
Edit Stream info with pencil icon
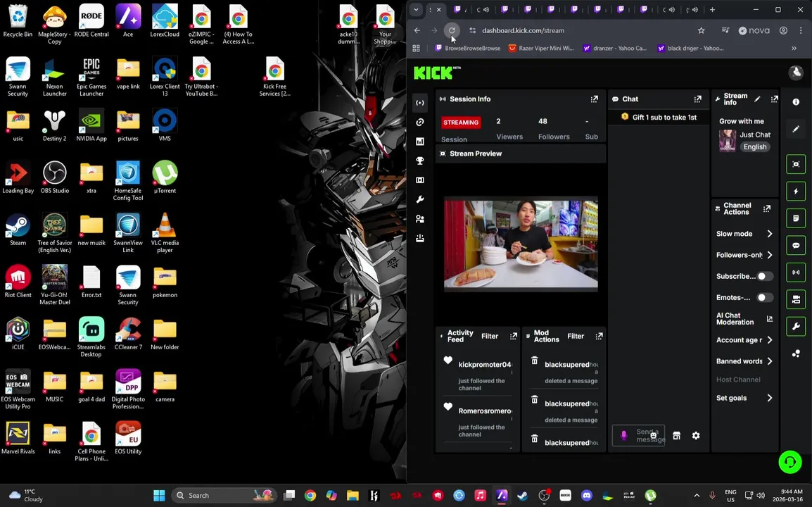coord(758,99)
